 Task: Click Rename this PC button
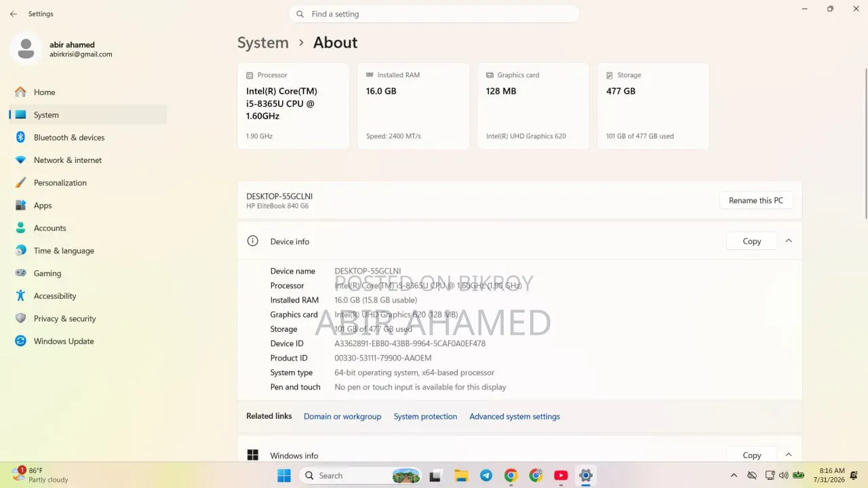pos(755,200)
